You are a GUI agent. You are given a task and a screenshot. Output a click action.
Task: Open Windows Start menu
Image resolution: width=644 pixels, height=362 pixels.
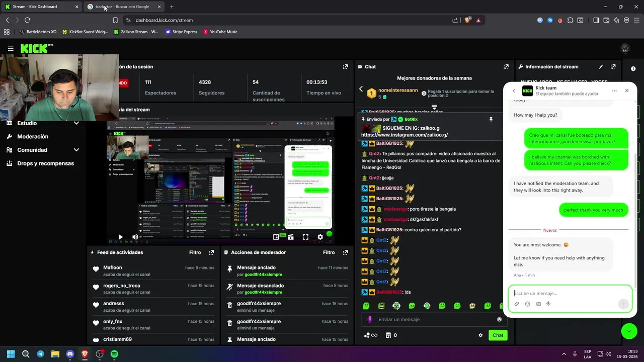pos(11,354)
